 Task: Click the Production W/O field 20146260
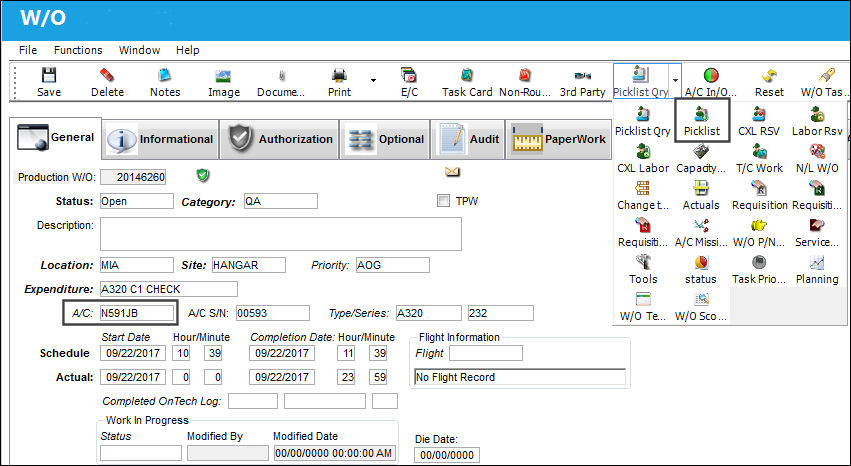(133, 177)
